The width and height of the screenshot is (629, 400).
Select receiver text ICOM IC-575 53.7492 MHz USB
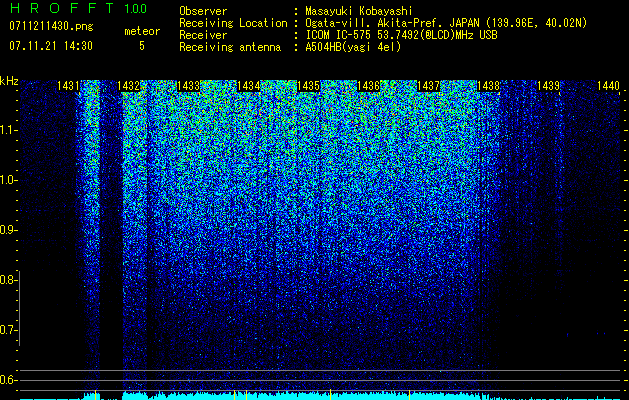click(401, 35)
